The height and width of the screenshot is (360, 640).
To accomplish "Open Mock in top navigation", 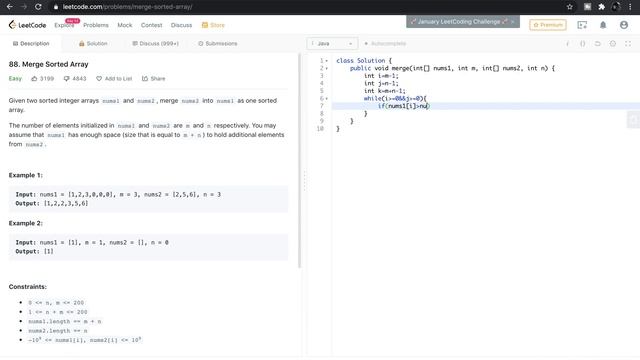I will [x=125, y=25].
